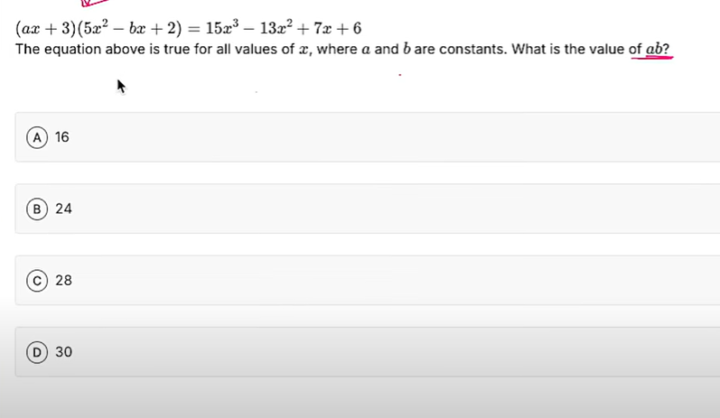The width and height of the screenshot is (720, 418).
Task: Click the 15x³ term in equation
Action: [x=218, y=28]
